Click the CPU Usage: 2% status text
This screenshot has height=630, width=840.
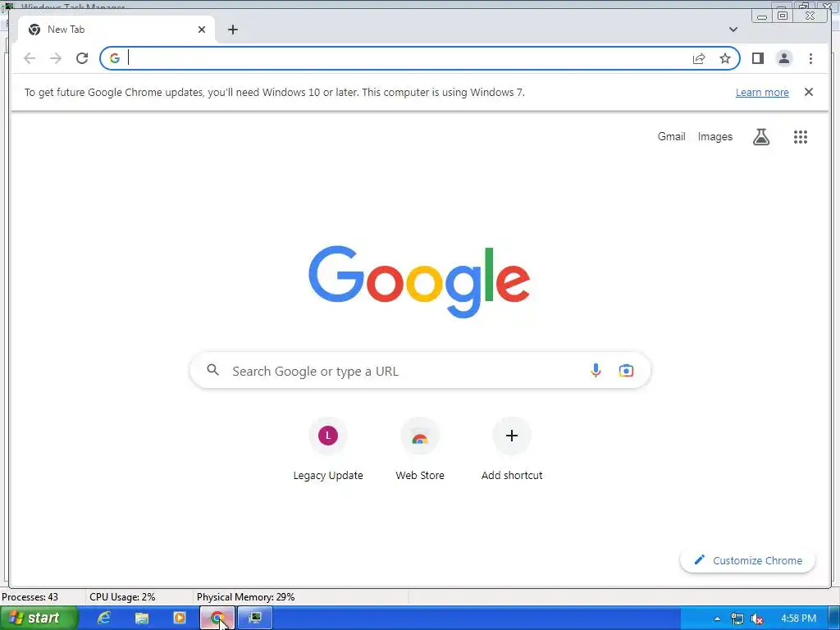click(x=122, y=597)
